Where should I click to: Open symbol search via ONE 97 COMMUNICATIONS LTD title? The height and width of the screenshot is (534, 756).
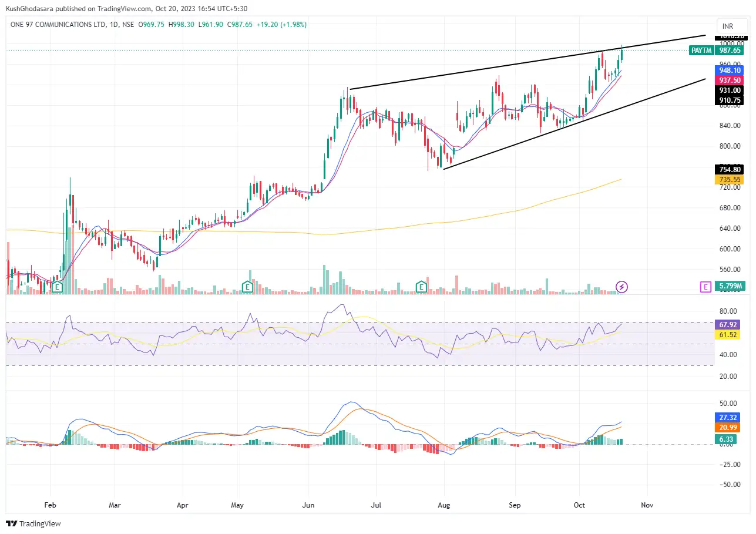(x=59, y=25)
